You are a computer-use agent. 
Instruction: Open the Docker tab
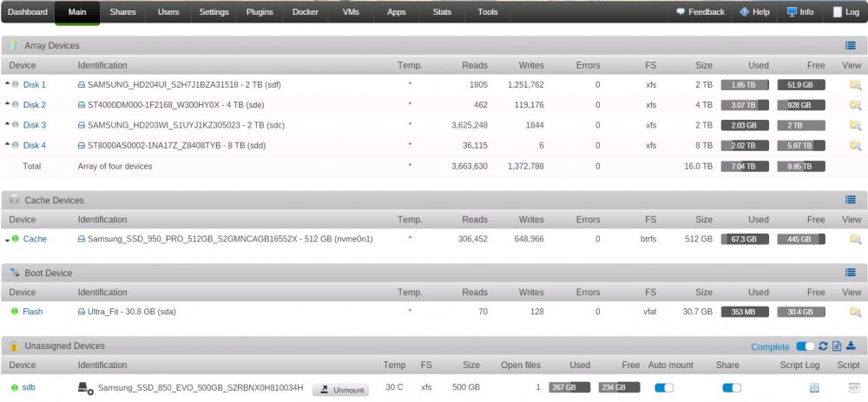306,12
